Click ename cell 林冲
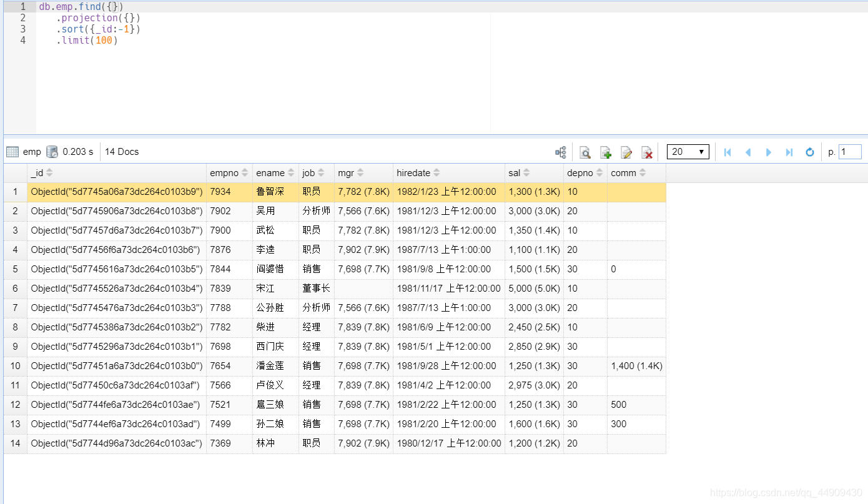 pyautogui.click(x=276, y=443)
